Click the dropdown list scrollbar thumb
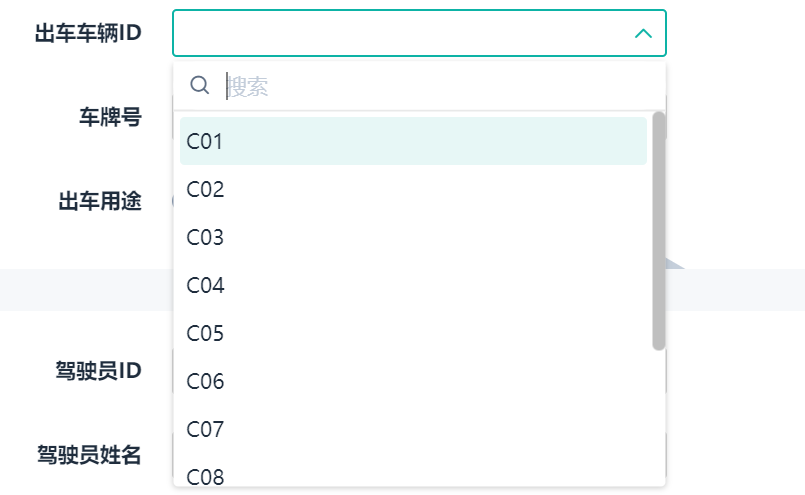 659,230
